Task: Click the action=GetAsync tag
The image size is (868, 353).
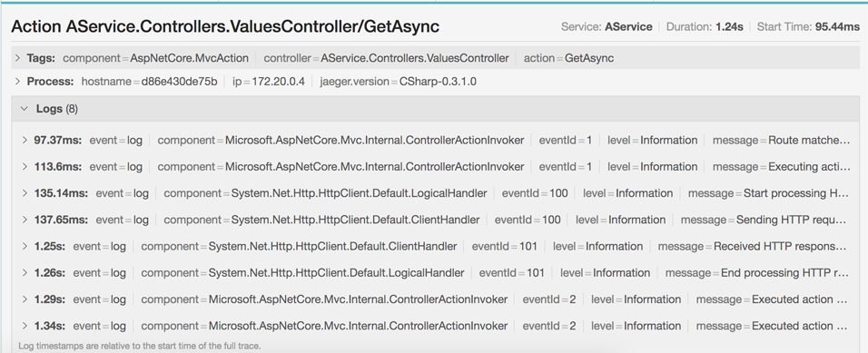Action: 568,58
